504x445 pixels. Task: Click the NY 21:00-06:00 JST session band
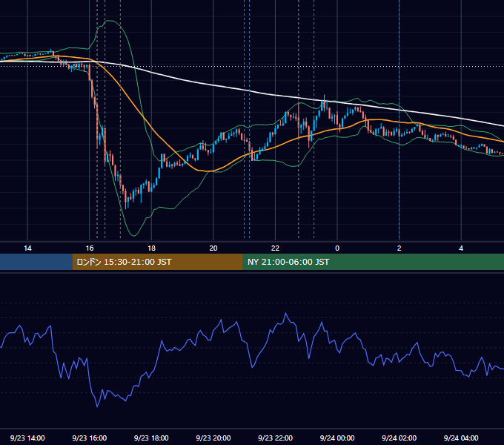point(373,262)
